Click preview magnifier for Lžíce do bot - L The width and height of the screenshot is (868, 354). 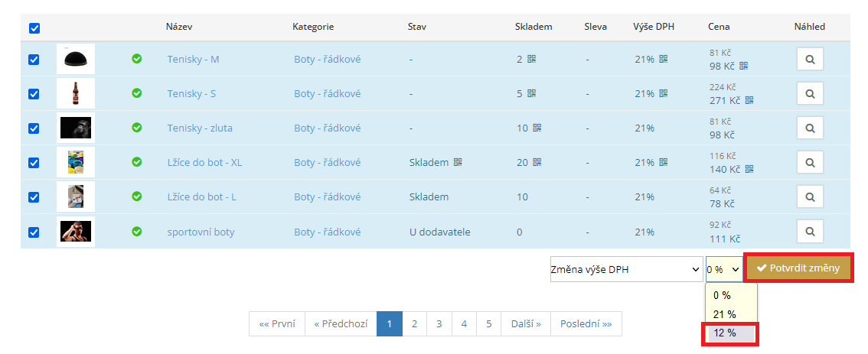810,196
